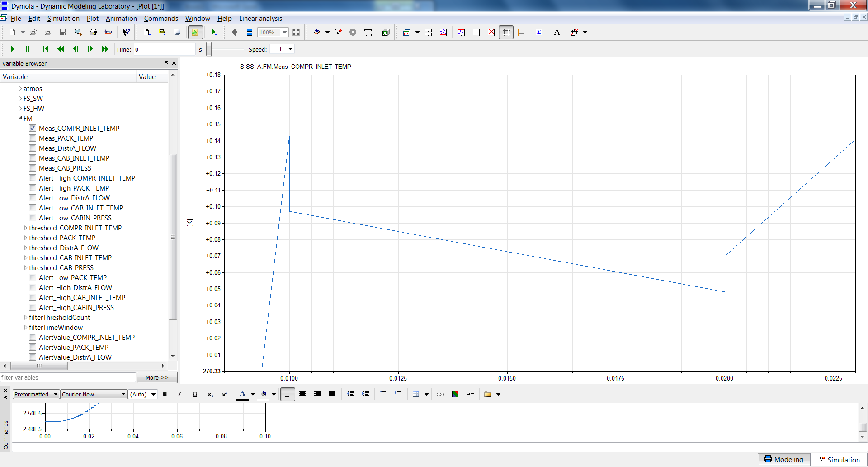Open the Simulation menu
Image resolution: width=868 pixels, height=467 pixels.
pyautogui.click(x=63, y=19)
